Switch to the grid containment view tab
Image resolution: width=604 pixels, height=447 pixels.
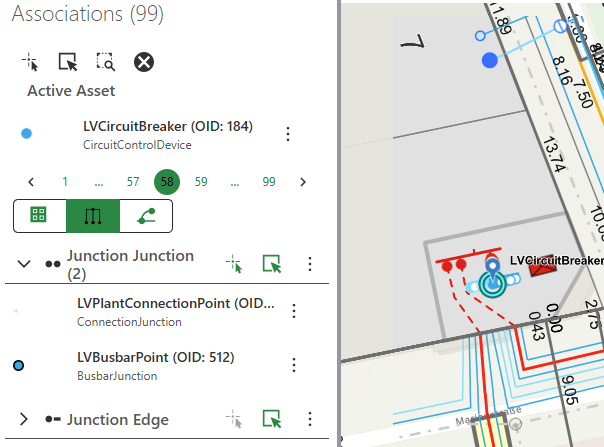(39, 215)
